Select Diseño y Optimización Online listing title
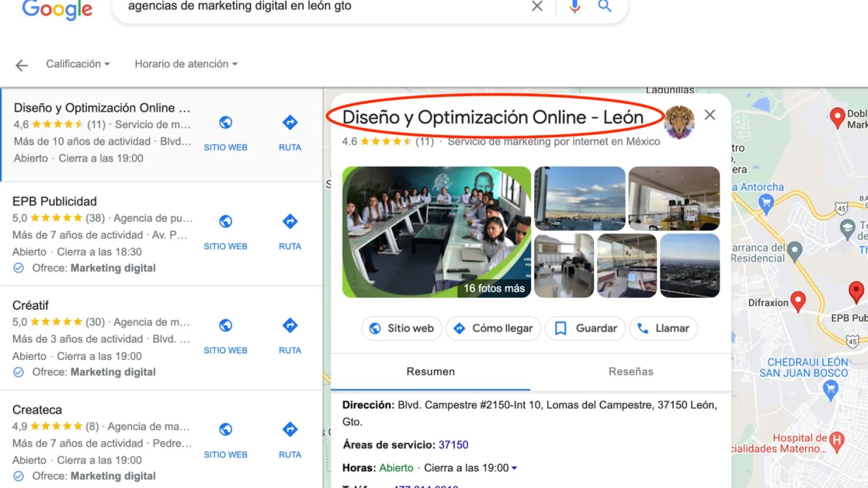868x488 pixels. (x=102, y=108)
